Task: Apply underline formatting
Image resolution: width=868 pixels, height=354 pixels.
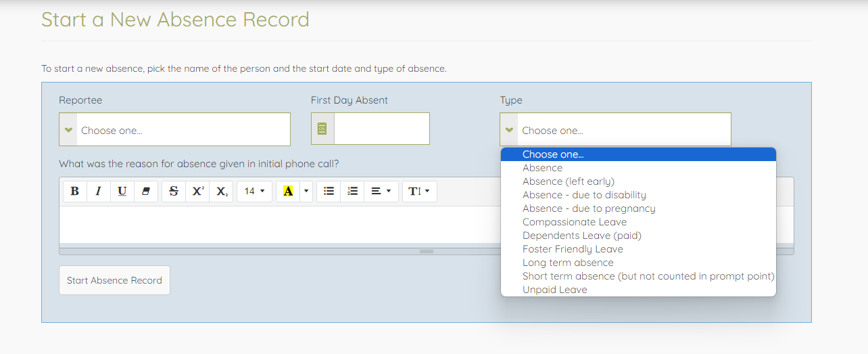Action: [122, 192]
